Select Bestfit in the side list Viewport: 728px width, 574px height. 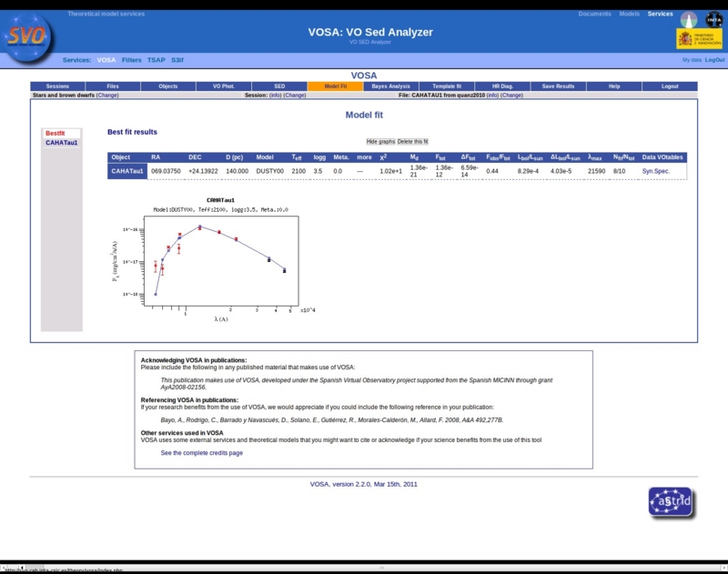[x=56, y=133]
